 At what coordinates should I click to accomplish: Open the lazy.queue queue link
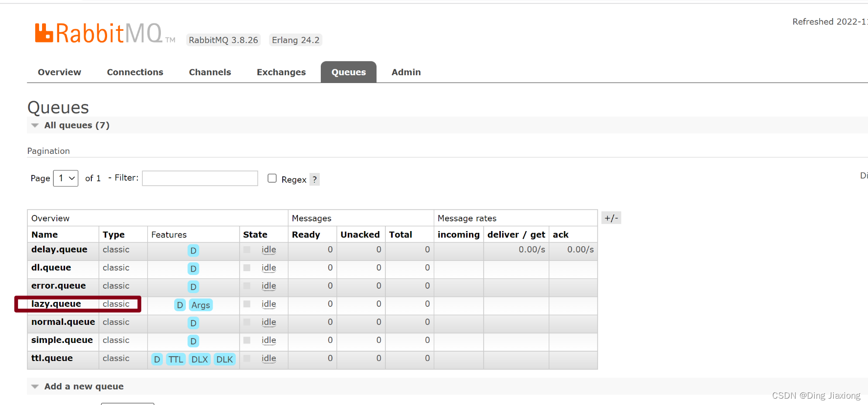(56, 304)
